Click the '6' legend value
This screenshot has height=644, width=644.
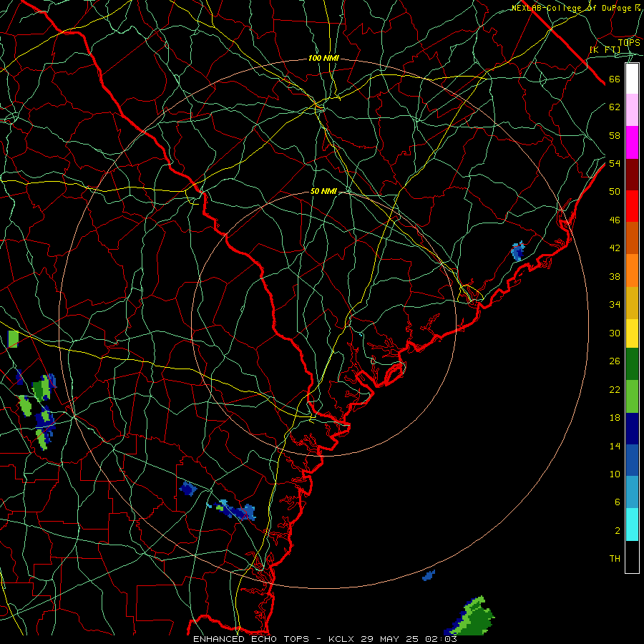[617, 502]
